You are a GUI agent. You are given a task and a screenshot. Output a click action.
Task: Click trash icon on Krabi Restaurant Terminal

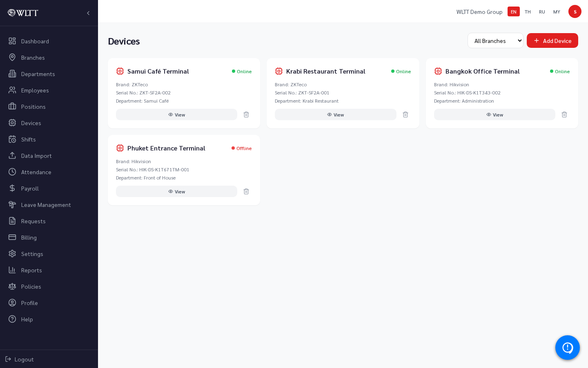click(405, 114)
